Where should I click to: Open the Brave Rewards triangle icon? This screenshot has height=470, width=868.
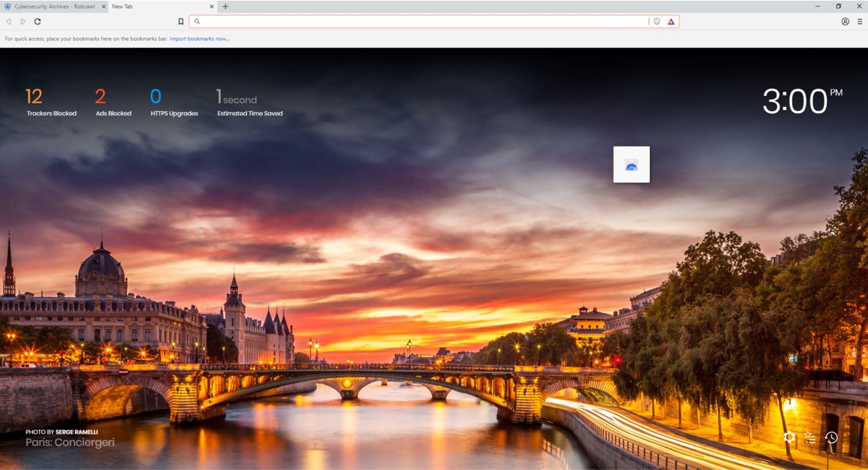(x=671, y=21)
